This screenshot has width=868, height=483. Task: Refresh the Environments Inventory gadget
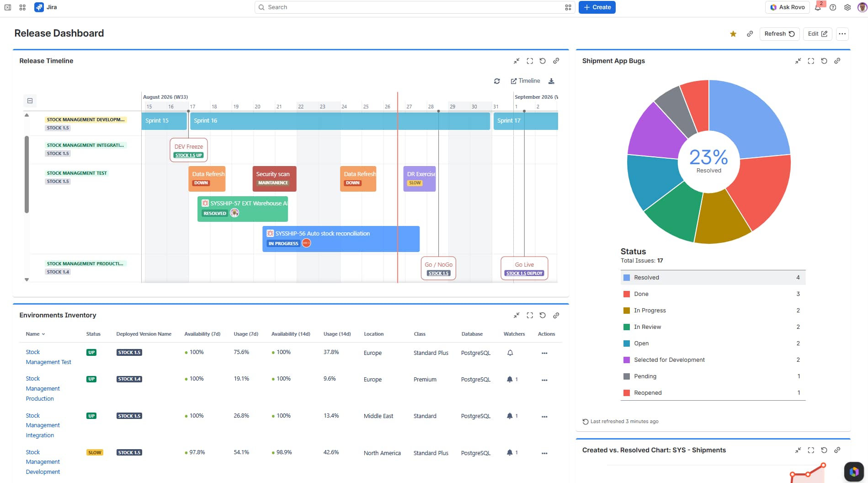click(x=543, y=315)
